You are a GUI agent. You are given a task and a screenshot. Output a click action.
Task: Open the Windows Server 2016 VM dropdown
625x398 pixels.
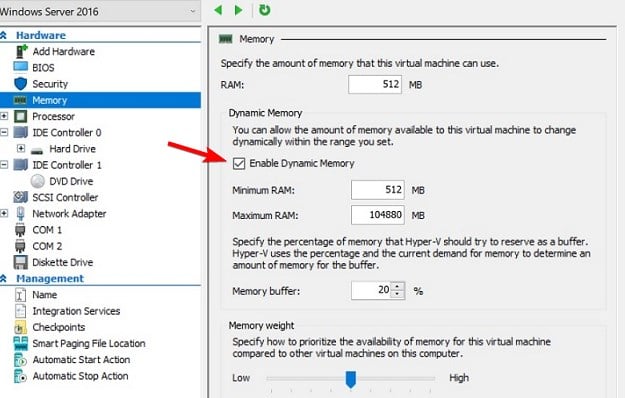pyautogui.click(x=100, y=11)
